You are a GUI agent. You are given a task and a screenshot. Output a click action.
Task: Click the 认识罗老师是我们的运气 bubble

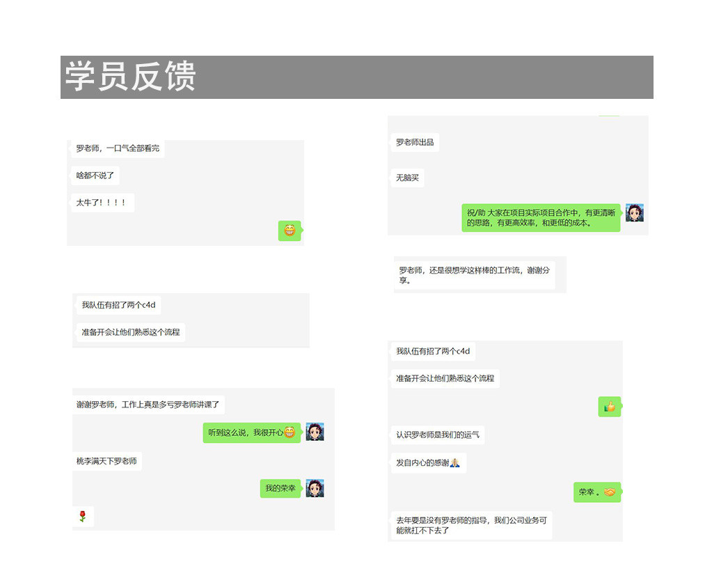pos(437,435)
